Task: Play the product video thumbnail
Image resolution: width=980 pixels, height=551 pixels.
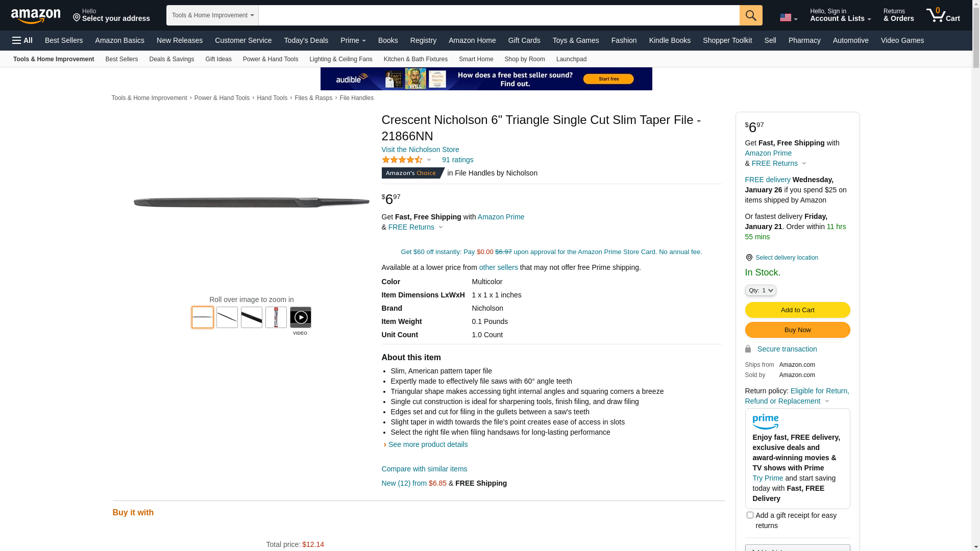Action: (x=301, y=317)
